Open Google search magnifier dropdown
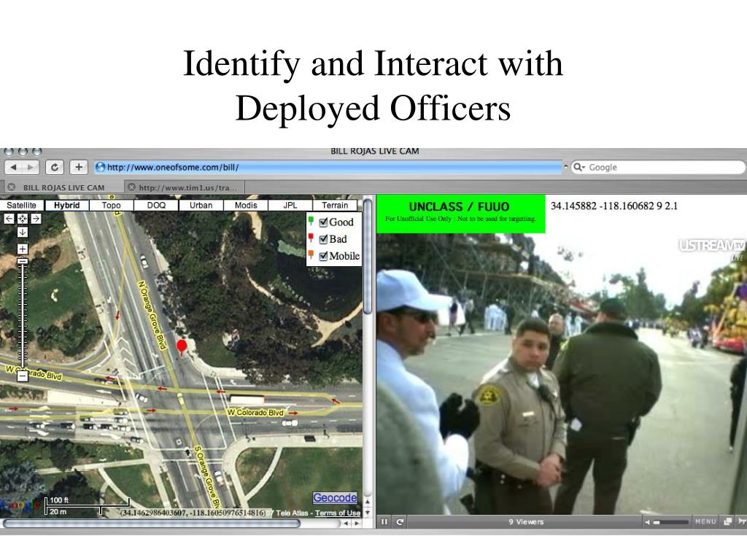Image resolution: width=747 pixels, height=560 pixels. (x=578, y=167)
